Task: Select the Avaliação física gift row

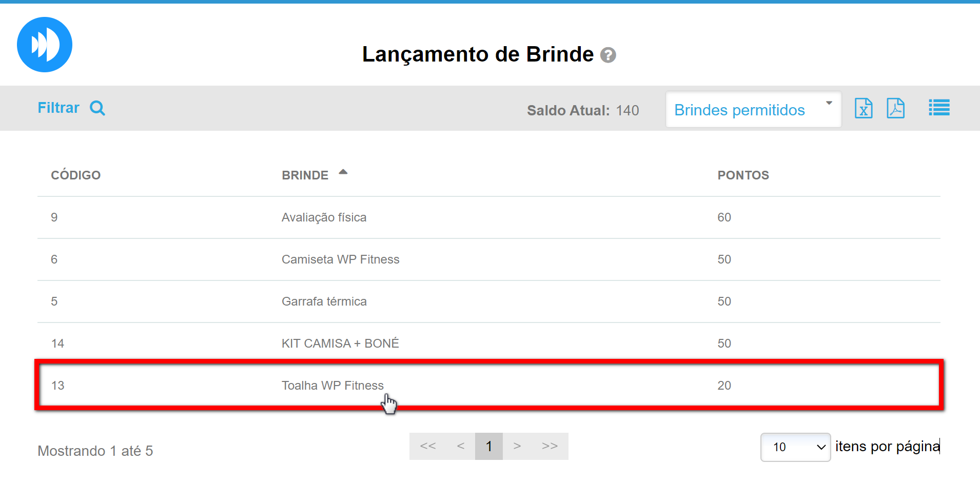Action: 324,217
